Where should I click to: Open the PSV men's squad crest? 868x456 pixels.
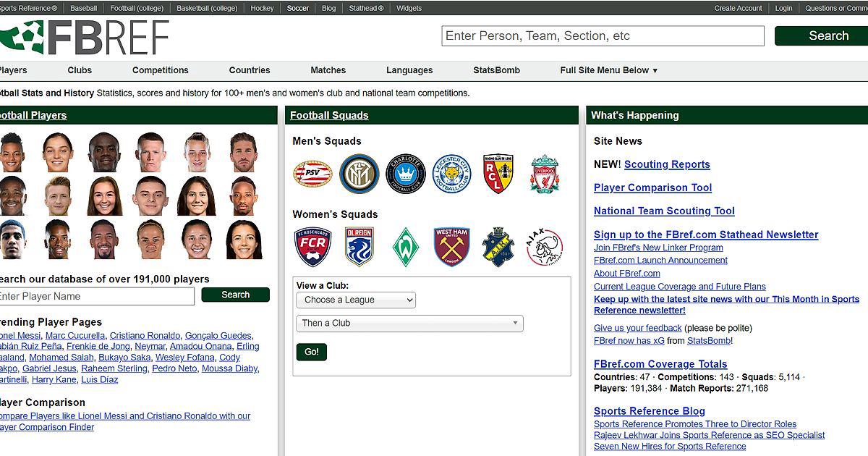(312, 174)
